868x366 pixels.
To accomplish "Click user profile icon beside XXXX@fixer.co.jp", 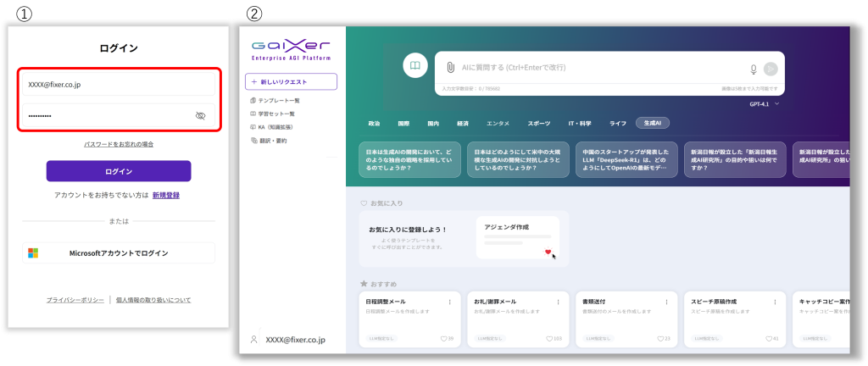I will (253, 340).
